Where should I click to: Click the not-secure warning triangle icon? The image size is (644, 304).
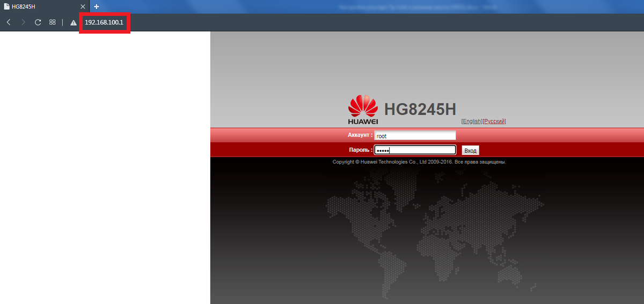[74, 23]
